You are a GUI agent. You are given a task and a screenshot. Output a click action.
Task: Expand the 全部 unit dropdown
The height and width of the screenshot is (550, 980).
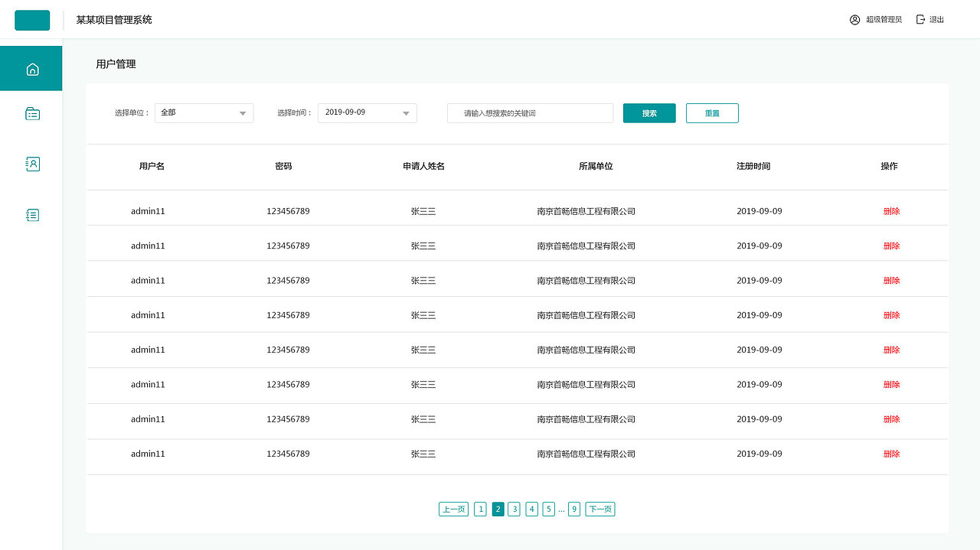point(204,112)
